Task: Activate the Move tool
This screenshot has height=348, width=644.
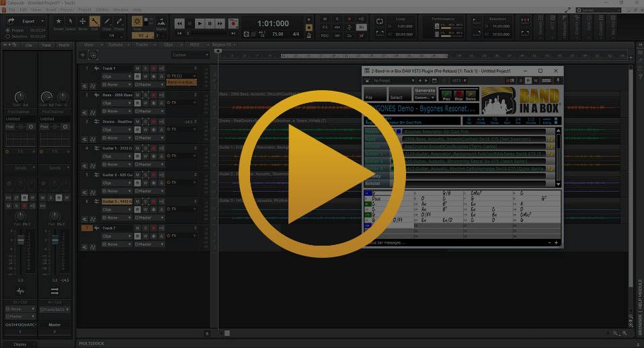Action: [x=83, y=22]
